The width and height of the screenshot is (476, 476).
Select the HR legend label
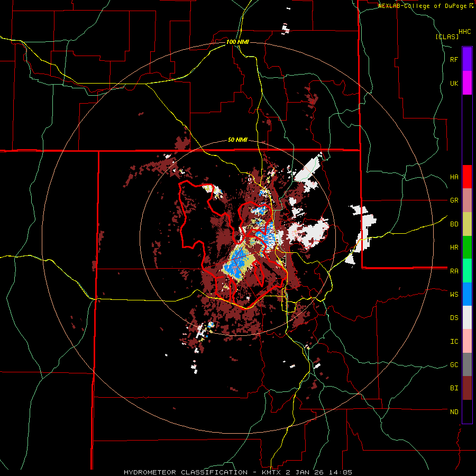454,248
